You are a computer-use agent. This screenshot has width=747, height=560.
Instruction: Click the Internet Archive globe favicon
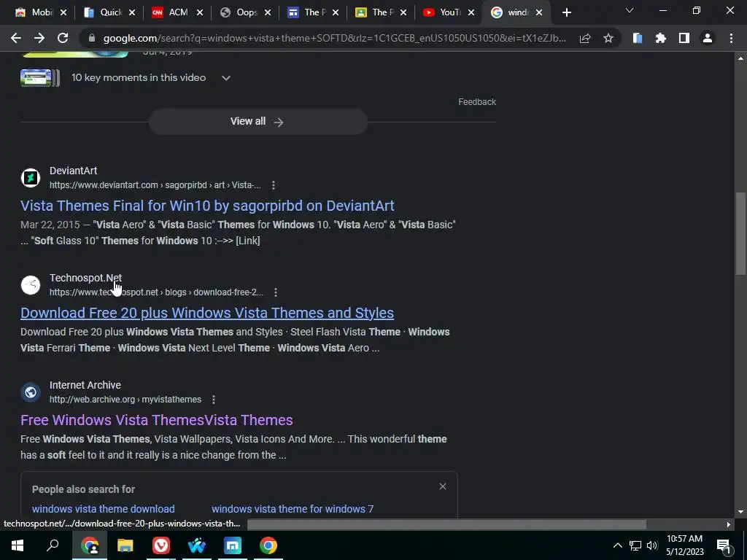click(x=31, y=392)
